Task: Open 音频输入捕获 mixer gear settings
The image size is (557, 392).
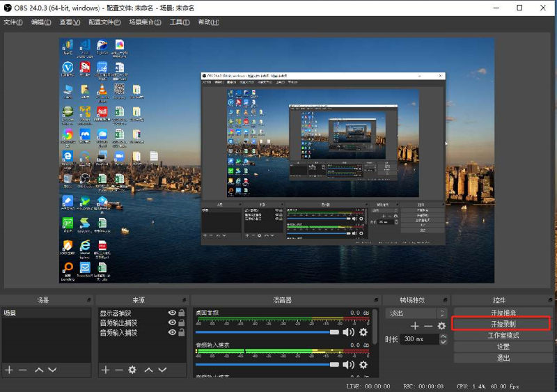Action: point(363,364)
